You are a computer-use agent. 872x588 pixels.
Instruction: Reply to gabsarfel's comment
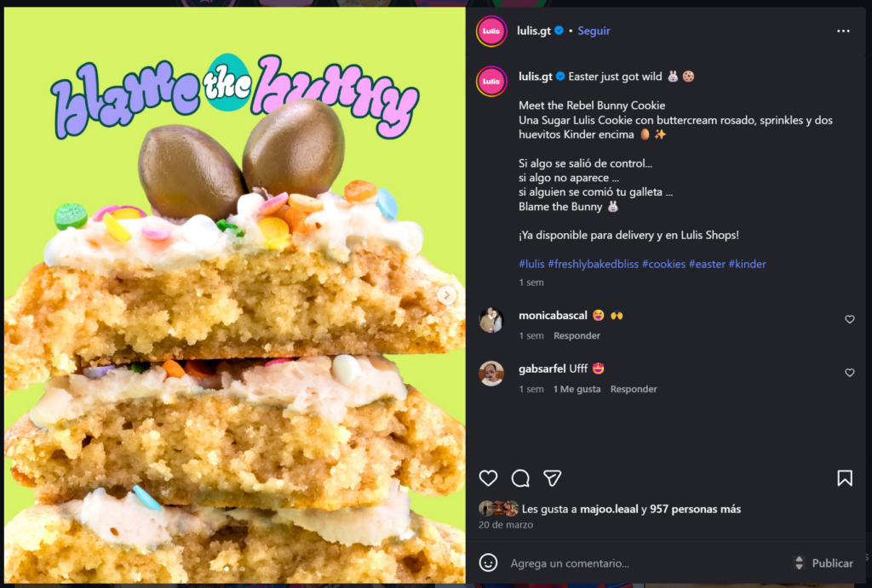[x=634, y=389]
